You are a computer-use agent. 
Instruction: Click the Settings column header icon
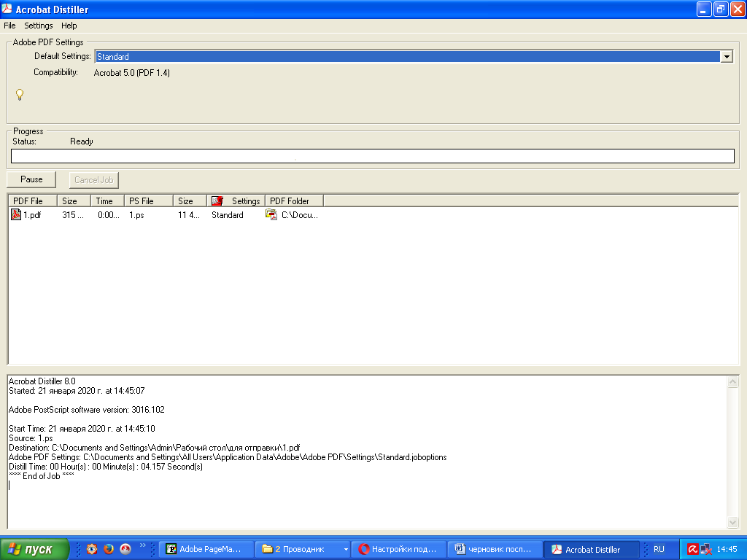click(217, 201)
